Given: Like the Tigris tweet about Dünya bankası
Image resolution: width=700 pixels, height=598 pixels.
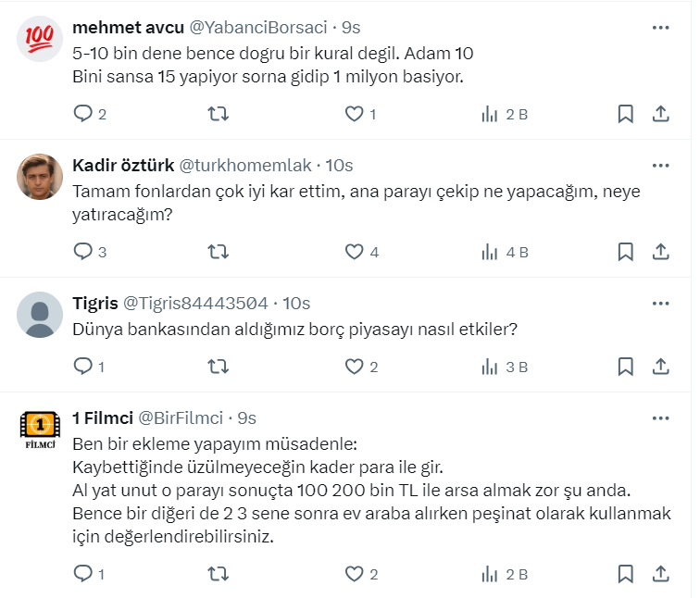Looking at the screenshot, I should (354, 367).
